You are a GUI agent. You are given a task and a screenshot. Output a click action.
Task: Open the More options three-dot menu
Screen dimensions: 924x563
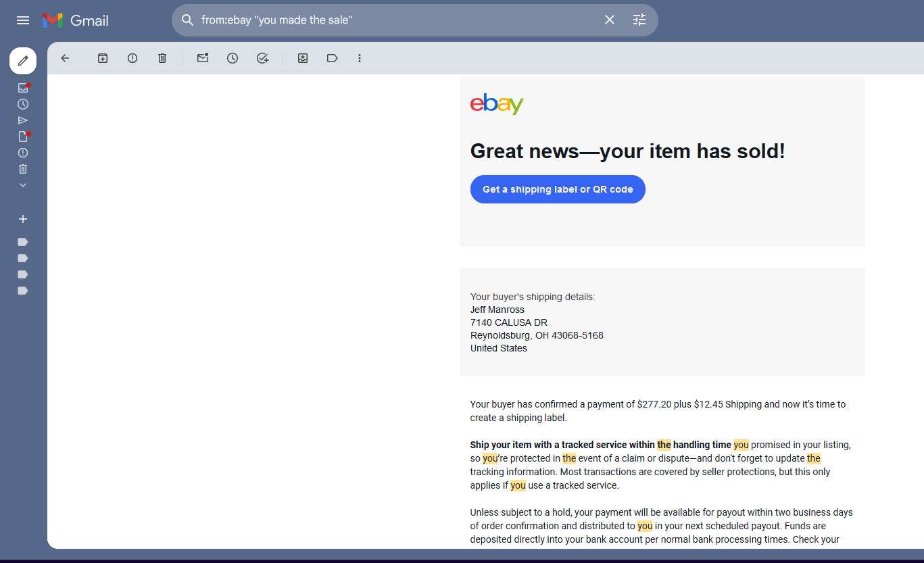[360, 58]
